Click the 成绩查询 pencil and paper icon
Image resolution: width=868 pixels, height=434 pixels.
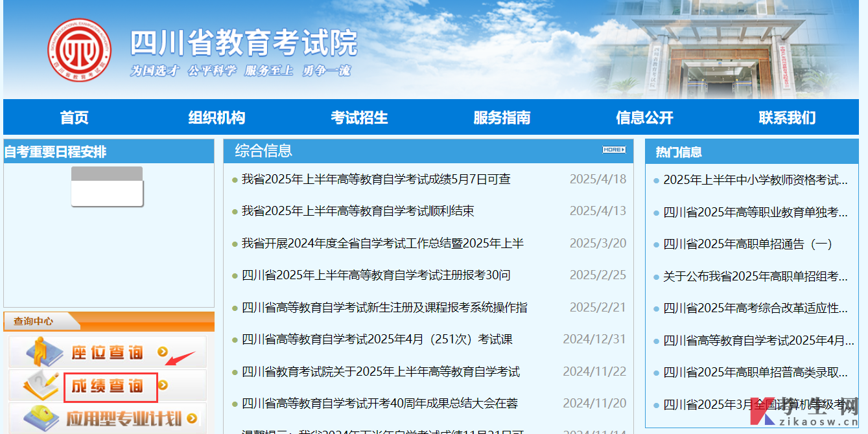(x=40, y=385)
